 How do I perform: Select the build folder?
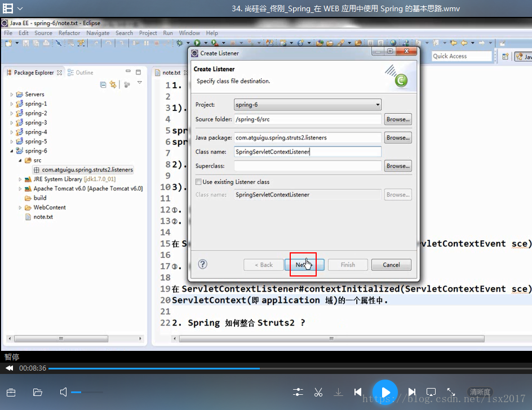coord(36,198)
